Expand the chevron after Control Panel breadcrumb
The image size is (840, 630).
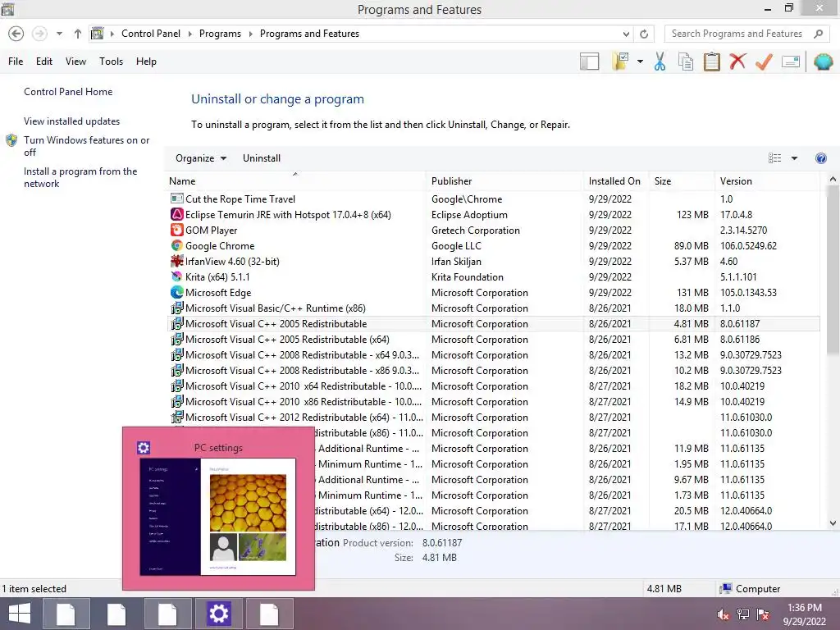[189, 34]
